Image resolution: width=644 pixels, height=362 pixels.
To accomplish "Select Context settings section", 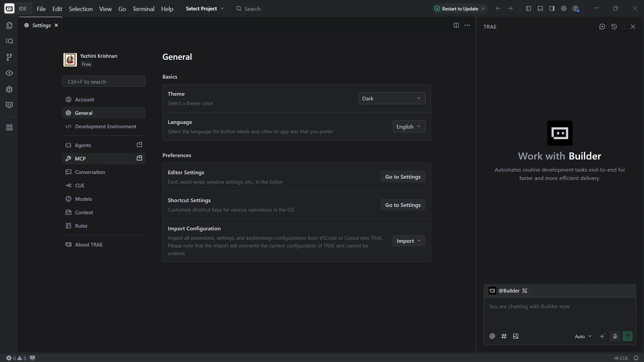I will [103, 212].
